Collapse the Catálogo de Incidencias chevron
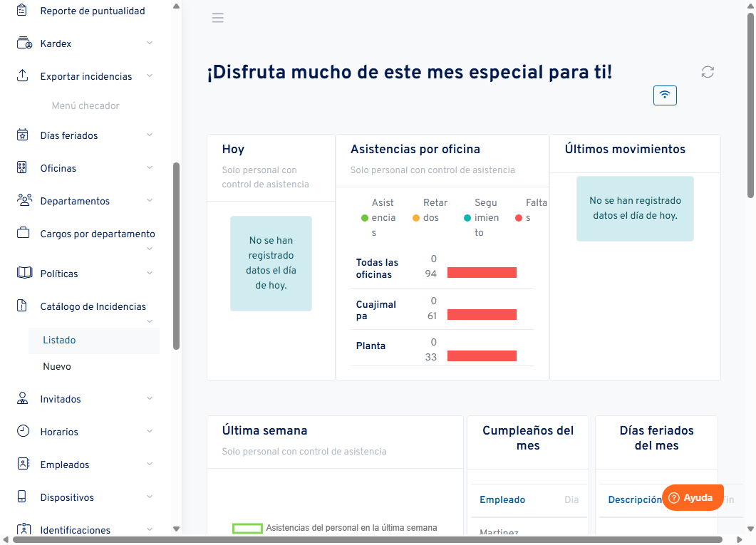The width and height of the screenshot is (756, 545). coord(150,321)
